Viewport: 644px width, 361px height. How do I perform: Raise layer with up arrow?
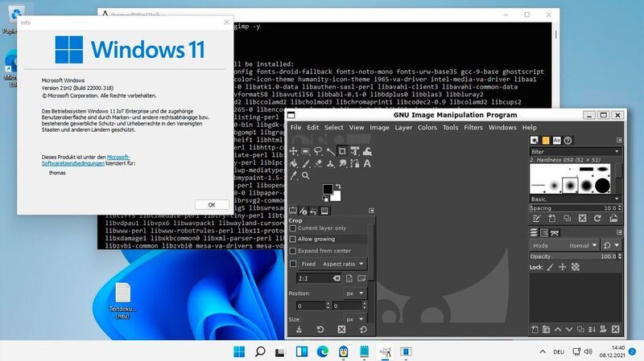[x=558, y=330]
